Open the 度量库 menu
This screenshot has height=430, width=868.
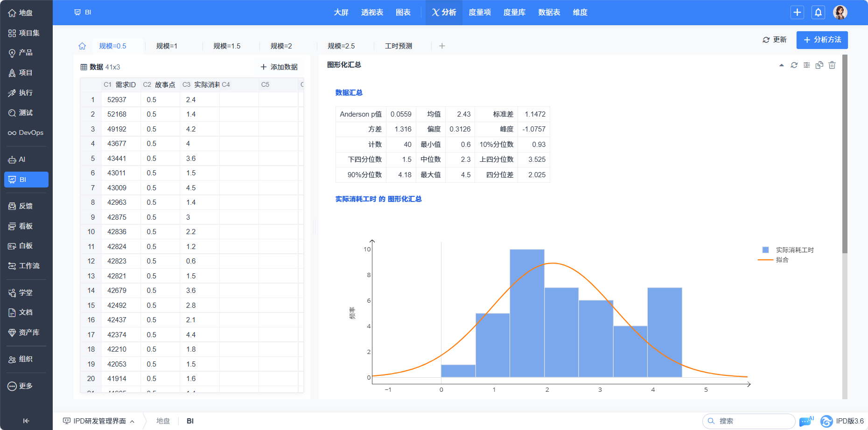tap(514, 13)
